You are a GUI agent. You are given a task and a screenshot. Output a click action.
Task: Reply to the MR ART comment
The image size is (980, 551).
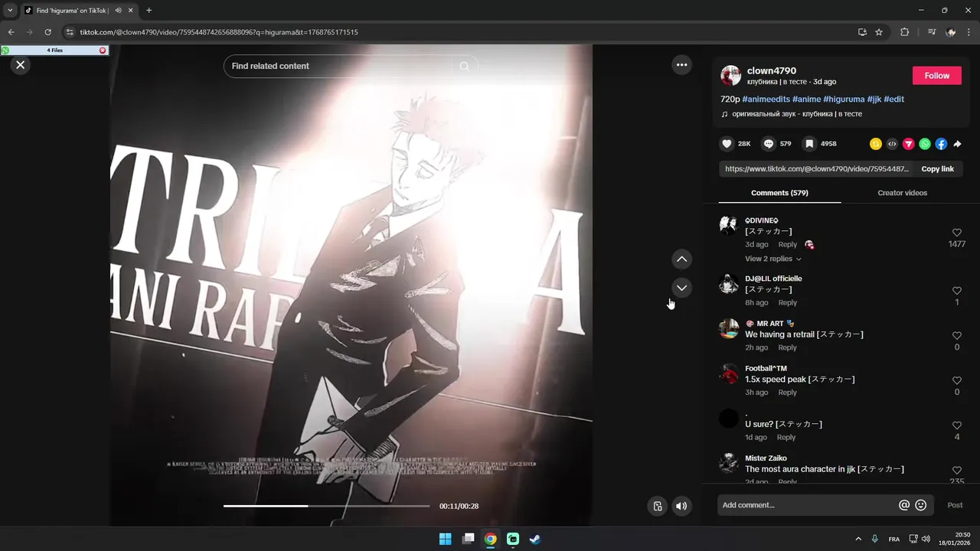click(788, 347)
